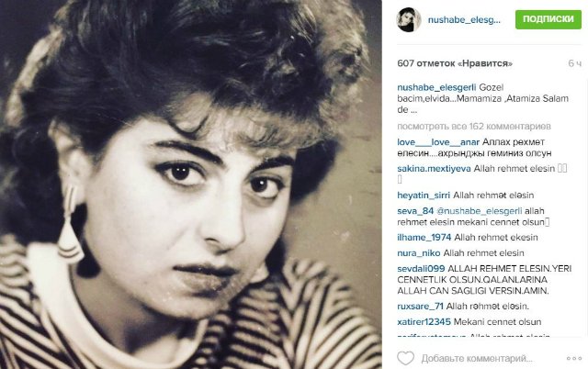588x369 pixels.
Task: Open the three-dots more options menu
Action: click(573, 359)
